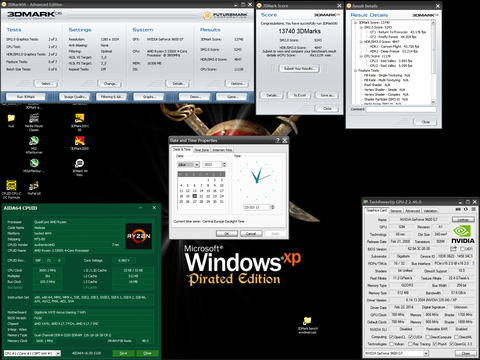Click the Futuremark logo in 3DMark06
The width and height of the screenshot is (480, 360).
[226, 15]
